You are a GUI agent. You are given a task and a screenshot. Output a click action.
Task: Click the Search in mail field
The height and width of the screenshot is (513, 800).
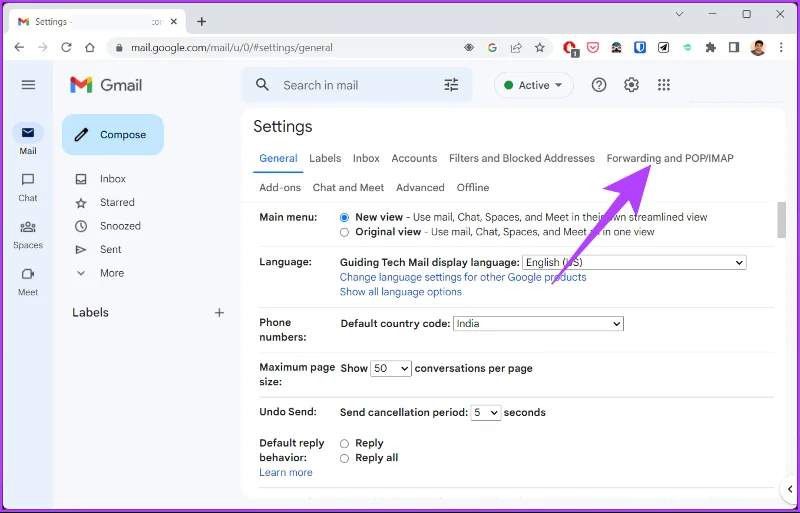pos(357,85)
